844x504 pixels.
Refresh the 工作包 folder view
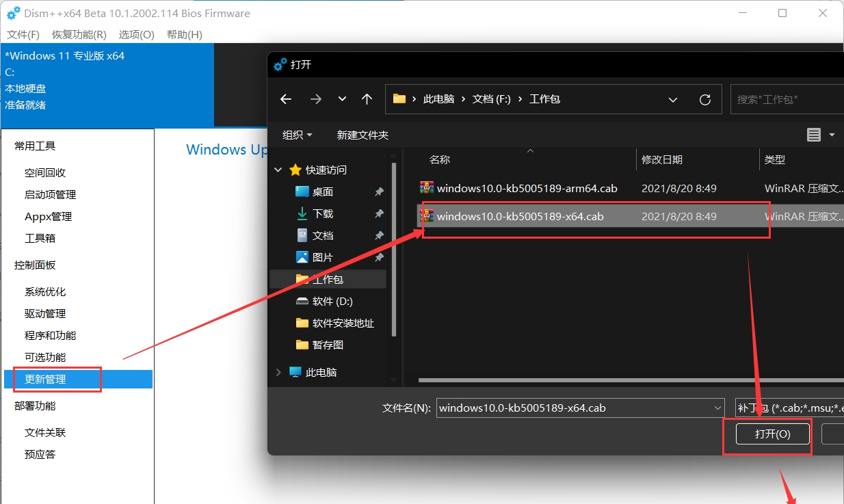(705, 98)
